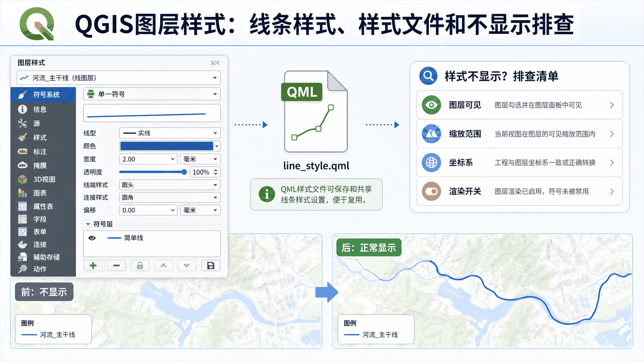Click the green eye icon for 图层可见
This screenshot has height=362, width=644.
point(431,105)
